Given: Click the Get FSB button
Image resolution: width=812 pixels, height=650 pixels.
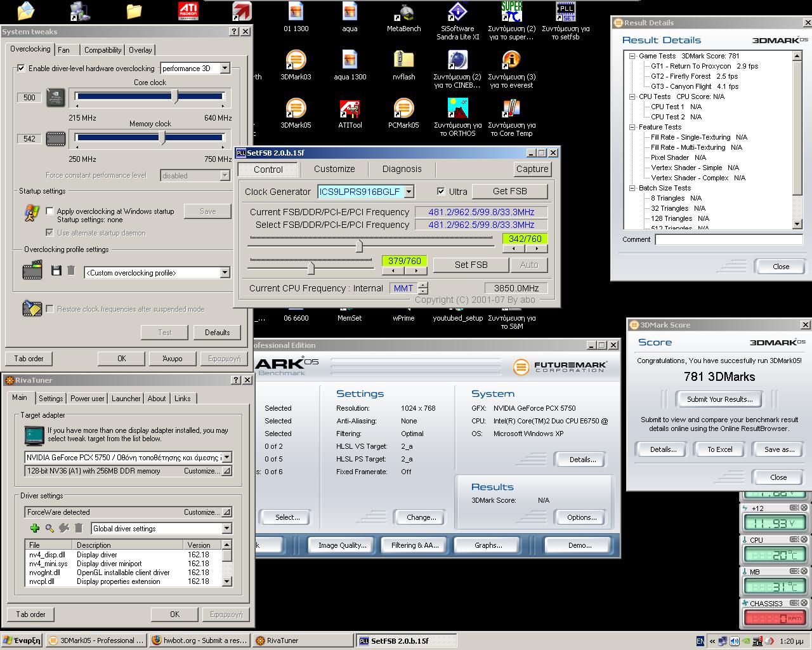Looking at the screenshot, I should click(510, 191).
